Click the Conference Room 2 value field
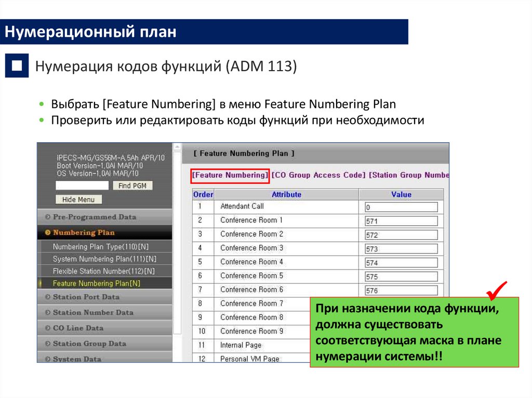532x398 pixels. point(402,235)
